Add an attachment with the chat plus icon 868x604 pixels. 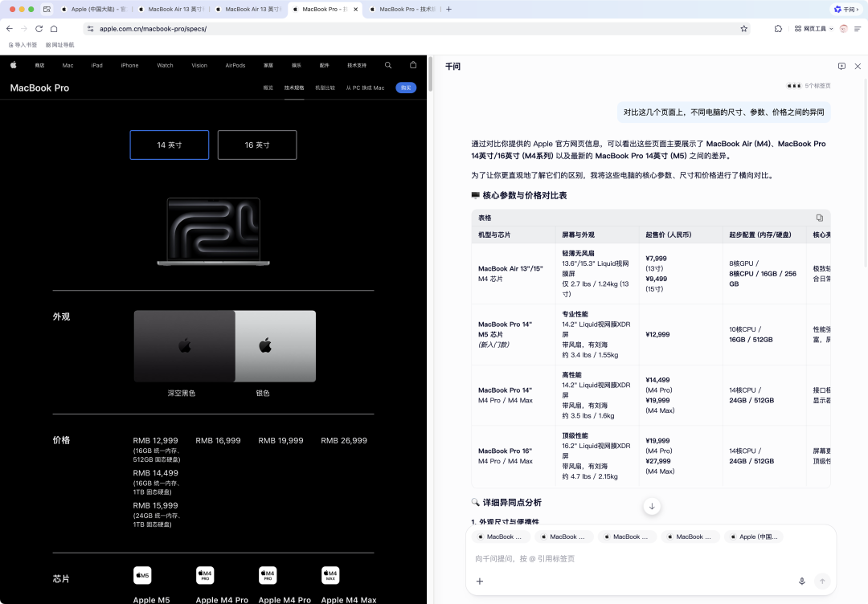point(480,582)
